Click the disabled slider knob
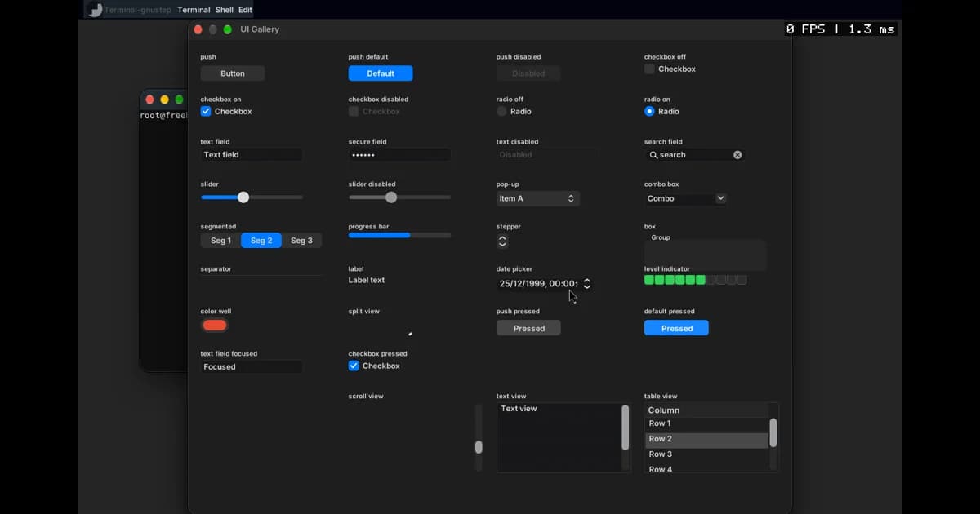Viewport: 980px width, 514px height. click(x=391, y=197)
